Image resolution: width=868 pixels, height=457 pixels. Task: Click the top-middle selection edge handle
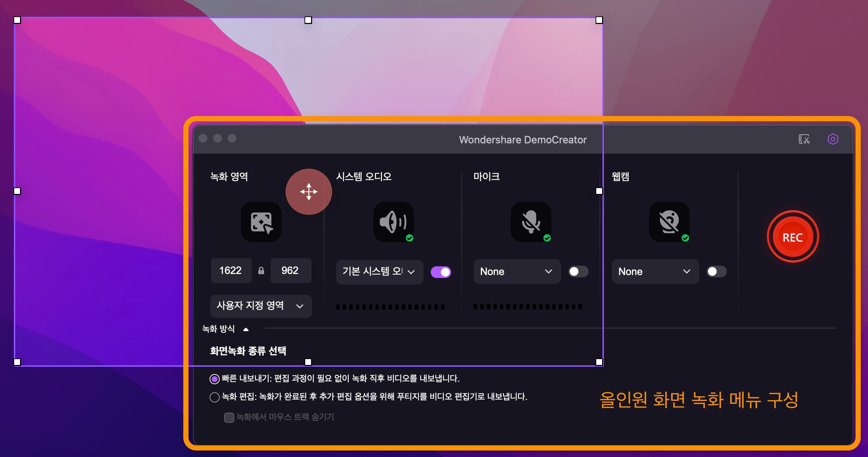[x=308, y=20]
